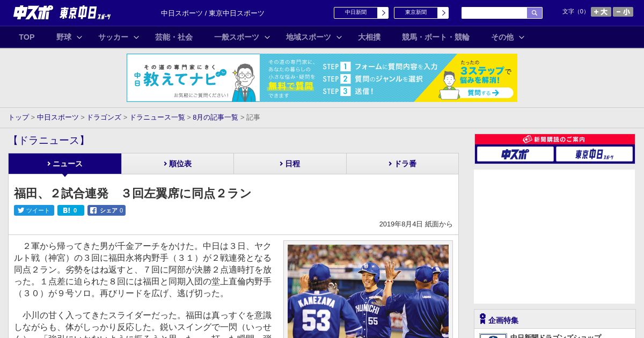Open the その他 menu
Image resolution: width=644 pixels, height=338 pixels.
502,37
